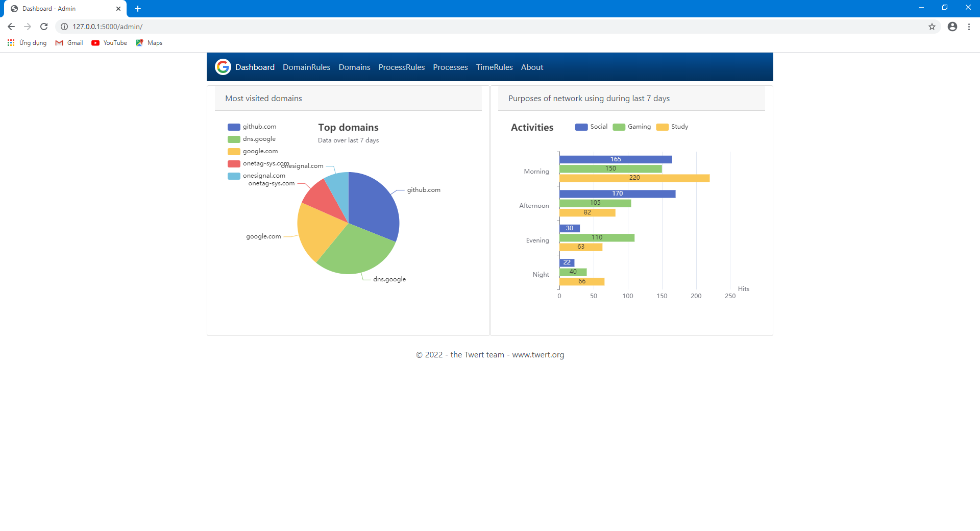Click the Afternoon Gaming bar showing 105
Image resolution: width=980 pixels, height=531 pixels.
595,203
